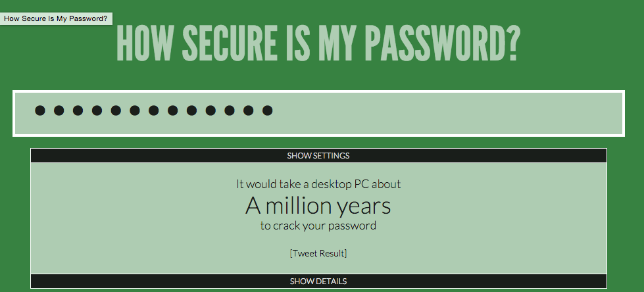Screen dimensions: 644x292
Task: Expand the SHOW SETTINGS bar
Action: 318,156
